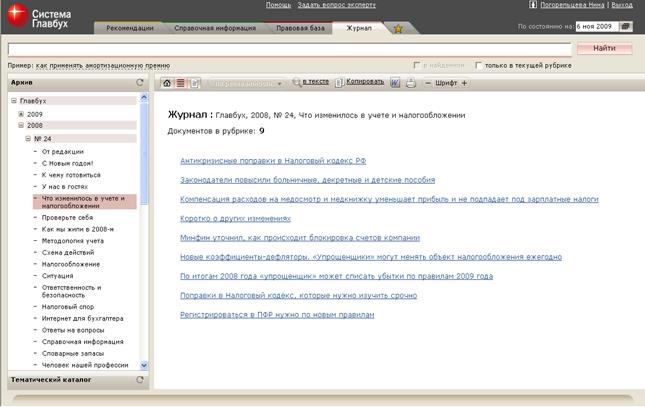Click the user icon beside Погорельцева Нина
The height and width of the screenshot is (407, 645).
click(x=533, y=5)
